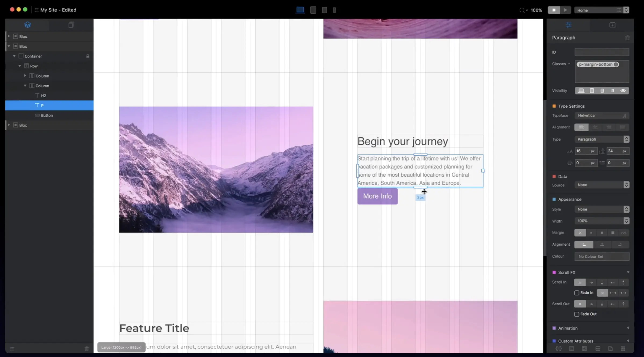Enable the Fade In checkbox
The height and width of the screenshot is (357, 644).
click(577, 293)
